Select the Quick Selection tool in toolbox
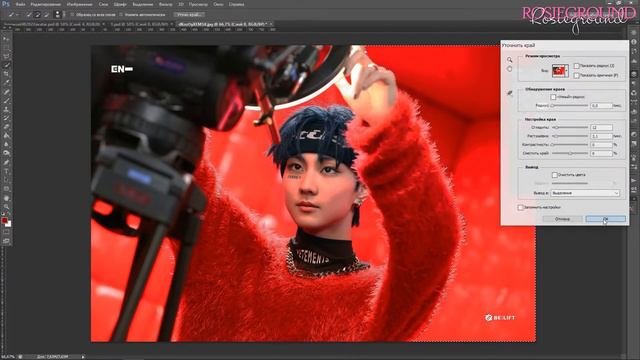This screenshot has height=360, width=640. pyautogui.click(x=6, y=65)
